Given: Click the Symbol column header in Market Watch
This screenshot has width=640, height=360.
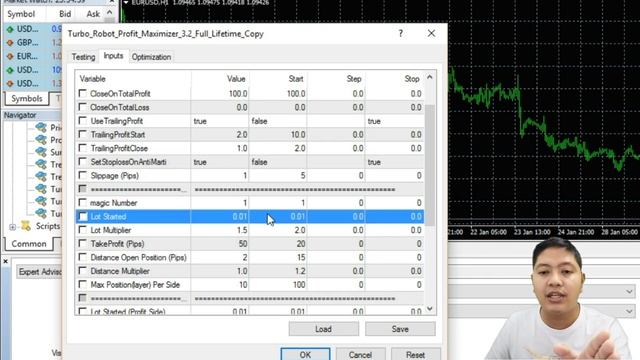Looking at the screenshot, I should tap(21, 14).
